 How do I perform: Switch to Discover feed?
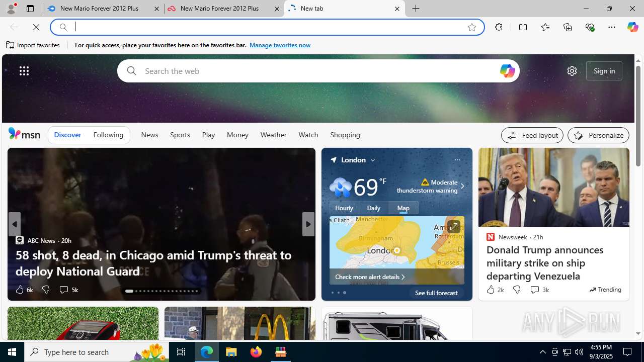pyautogui.click(x=67, y=135)
